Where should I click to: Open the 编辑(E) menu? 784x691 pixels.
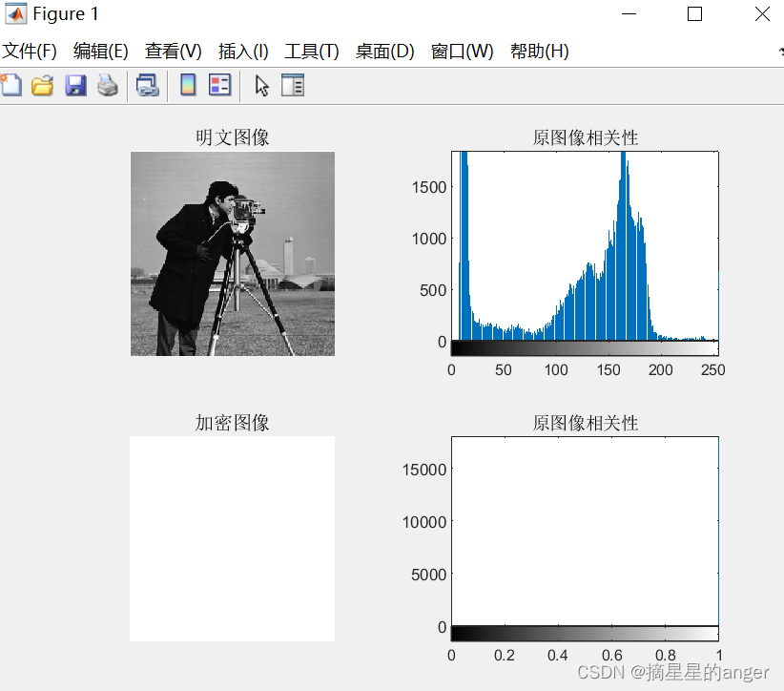point(100,51)
